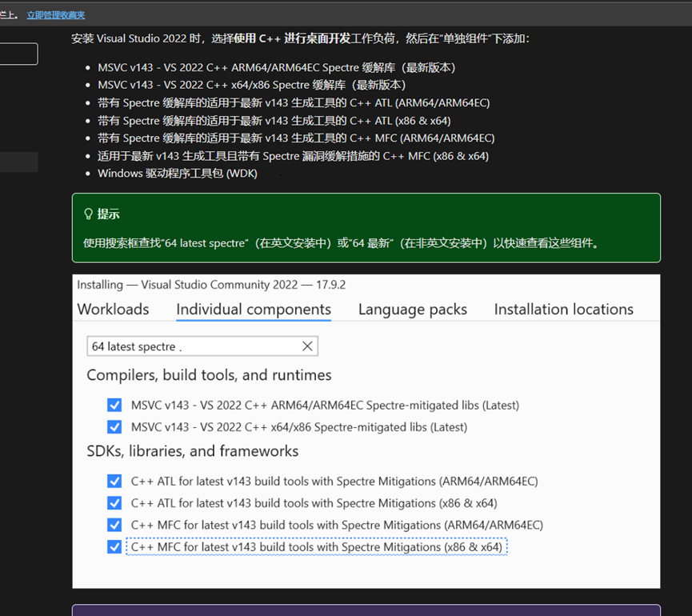Click the 'C++ ATL (x86 & x64)' Chinese bullet text
The image size is (692, 616).
click(274, 121)
